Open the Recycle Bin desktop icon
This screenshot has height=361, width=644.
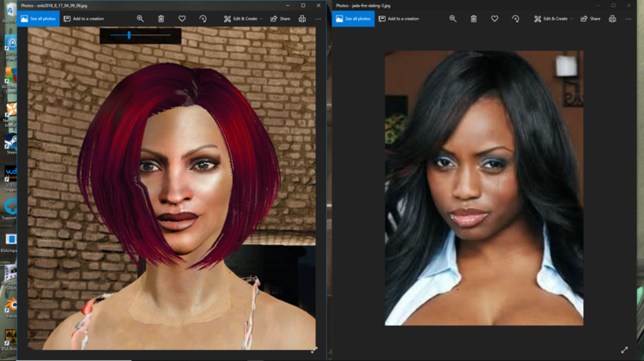click(x=10, y=12)
